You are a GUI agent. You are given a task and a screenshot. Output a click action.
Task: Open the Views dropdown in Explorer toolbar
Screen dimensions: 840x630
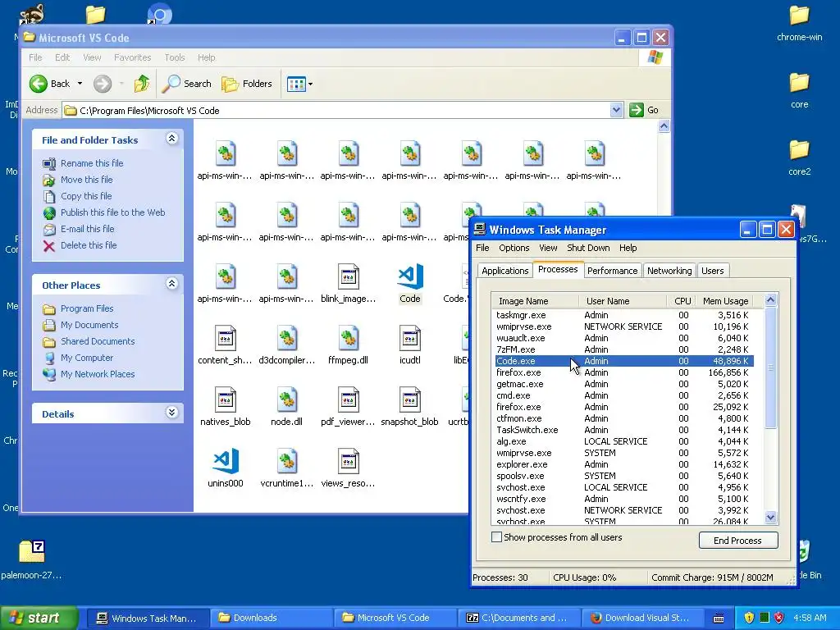299,84
